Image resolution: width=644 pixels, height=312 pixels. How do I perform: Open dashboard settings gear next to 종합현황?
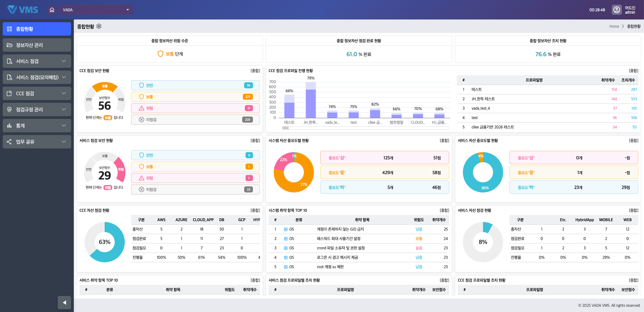[x=99, y=26]
